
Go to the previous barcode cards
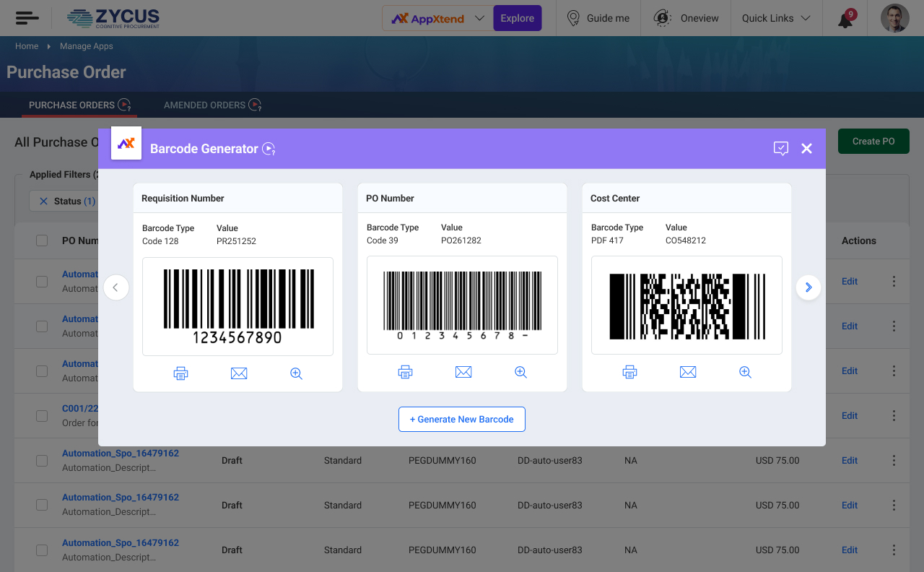115,287
